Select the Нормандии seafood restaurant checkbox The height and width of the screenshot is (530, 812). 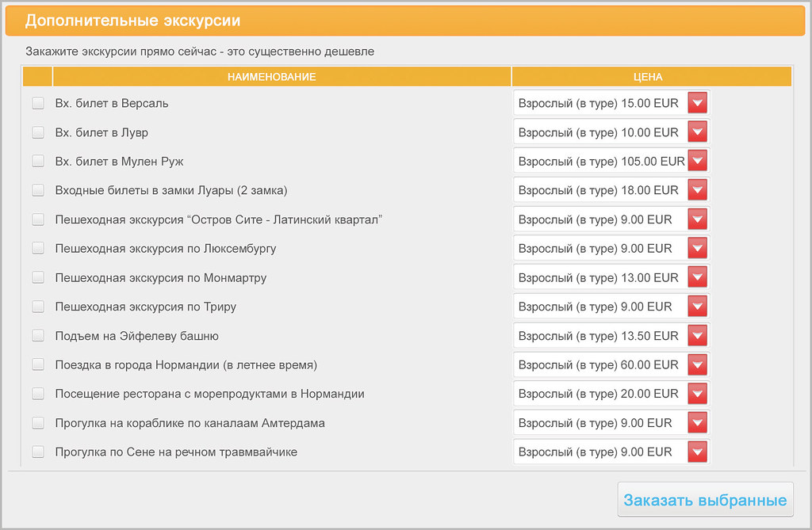38,394
